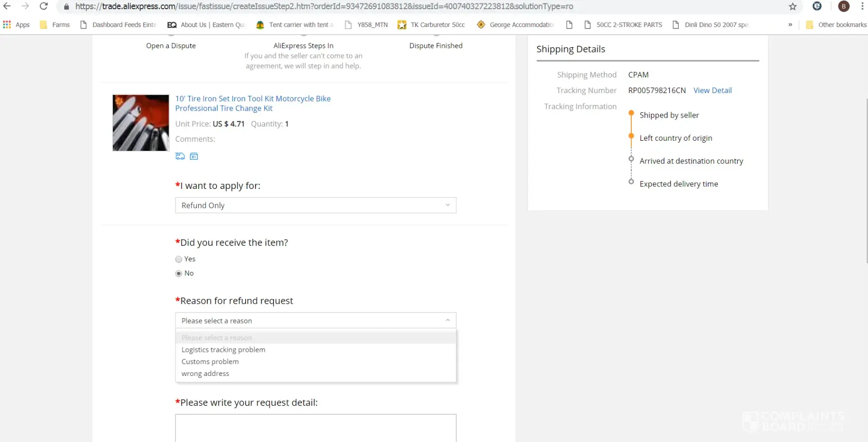
Task: Open the Apps grid shortcut in bookmarks bar
Action: click(16, 25)
